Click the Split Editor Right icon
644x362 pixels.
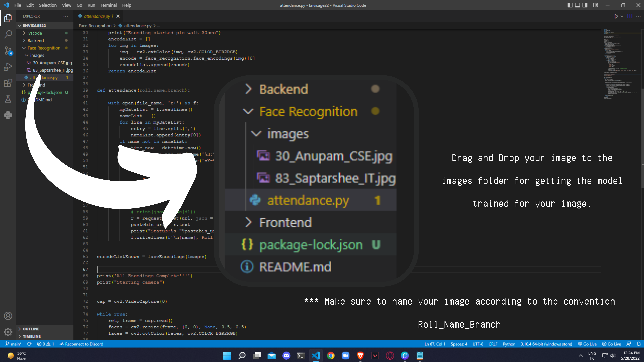[630, 16]
